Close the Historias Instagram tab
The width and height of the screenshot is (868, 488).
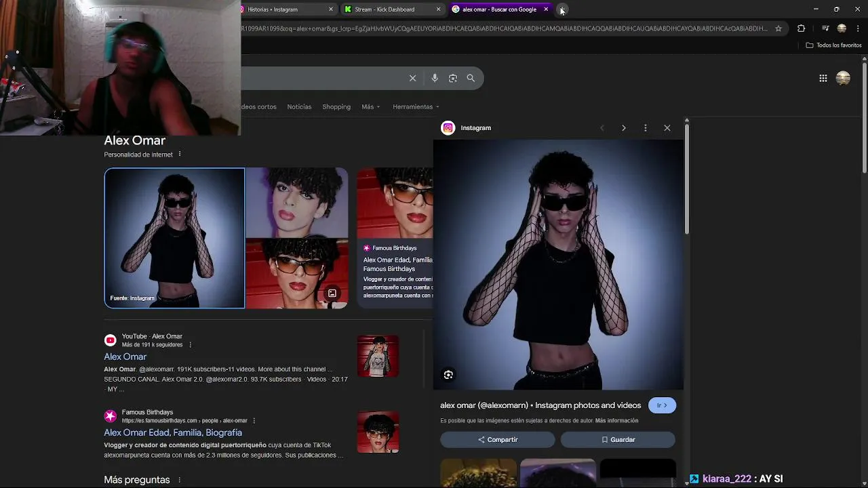331,9
